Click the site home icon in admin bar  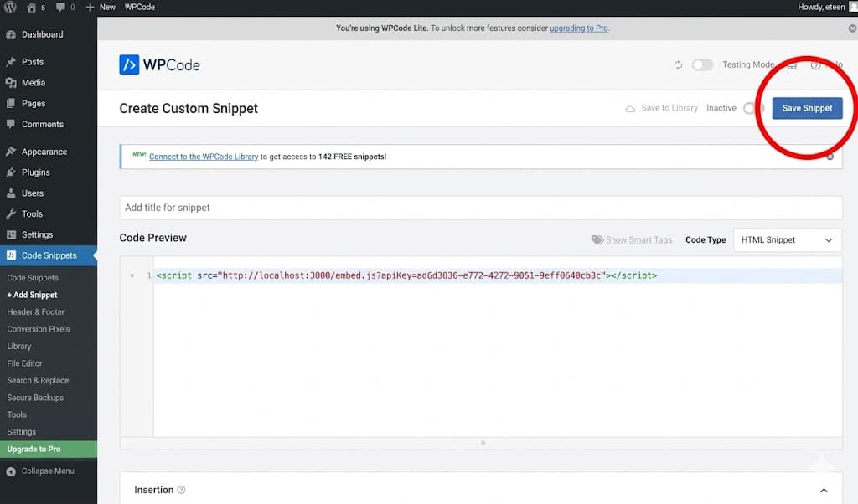point(32,7)
